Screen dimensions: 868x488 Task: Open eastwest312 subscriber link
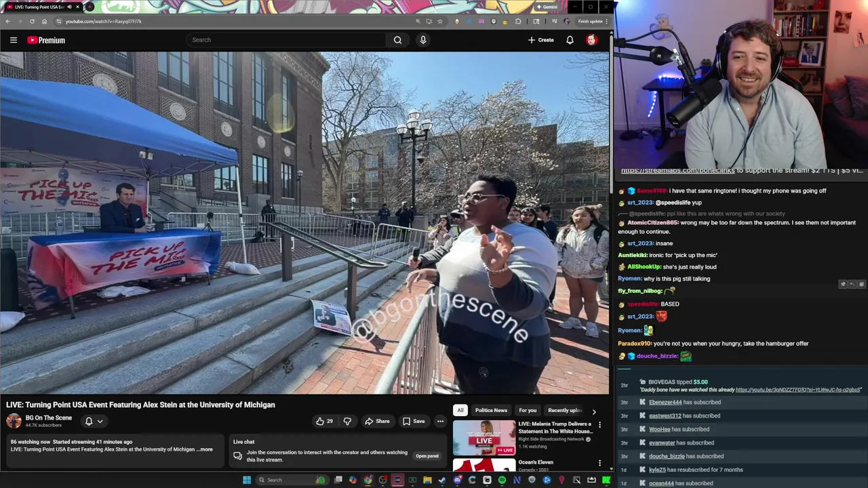[665, 416]
